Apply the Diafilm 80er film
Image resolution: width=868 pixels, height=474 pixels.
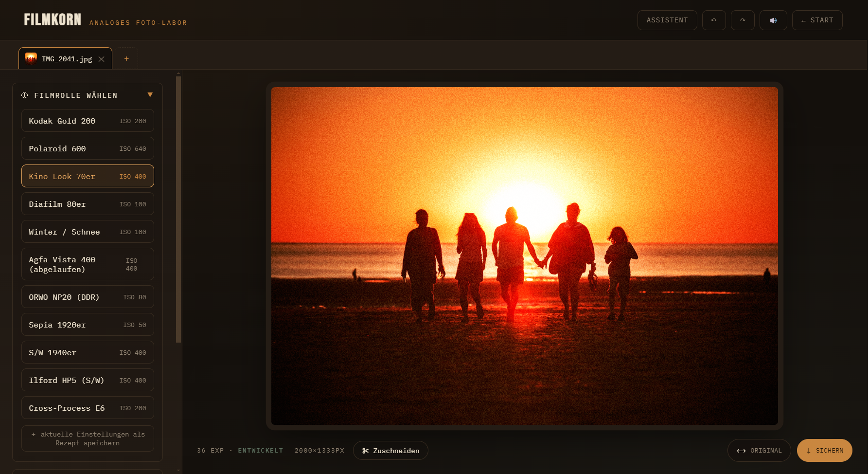click(x=88, y=204)
